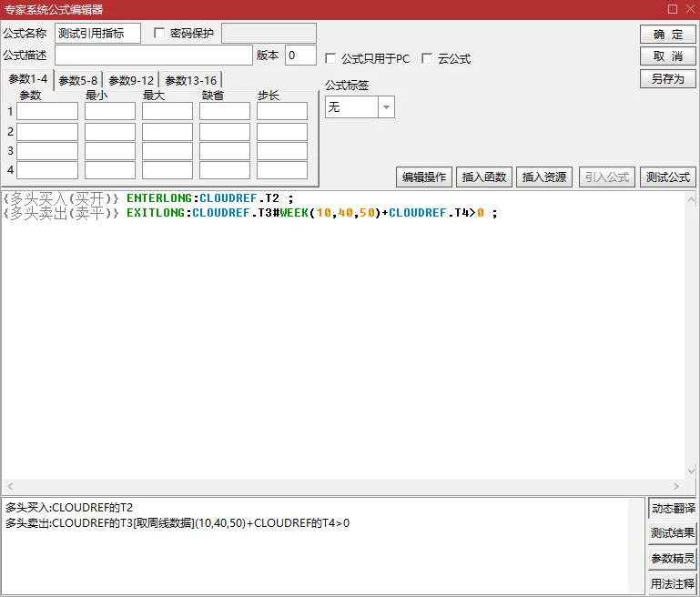Switch to the 参数9-12 tab
The image size is (700, 597).
pos(131,81)
